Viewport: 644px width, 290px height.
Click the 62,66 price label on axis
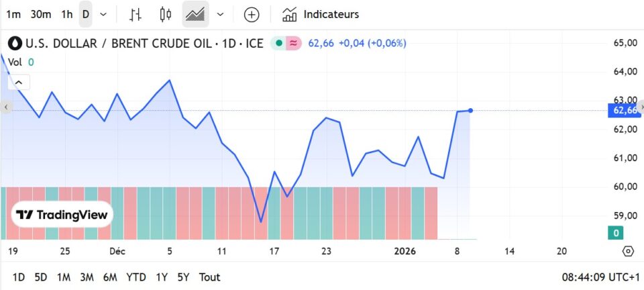tap(624, 110)
